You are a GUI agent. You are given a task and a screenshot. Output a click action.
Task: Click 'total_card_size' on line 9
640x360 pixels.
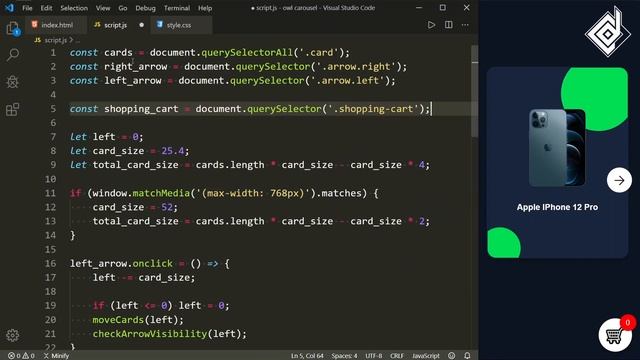[x=135, y=165]
